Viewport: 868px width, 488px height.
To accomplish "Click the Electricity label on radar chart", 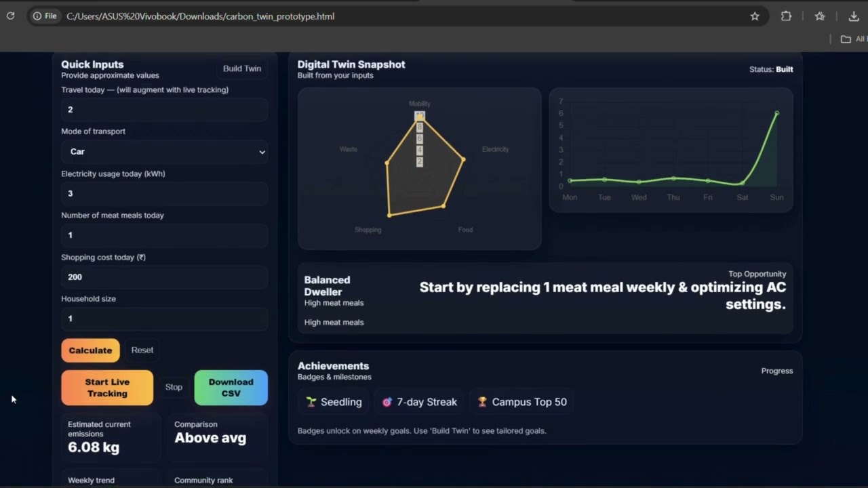I will (x=495, y=149).
